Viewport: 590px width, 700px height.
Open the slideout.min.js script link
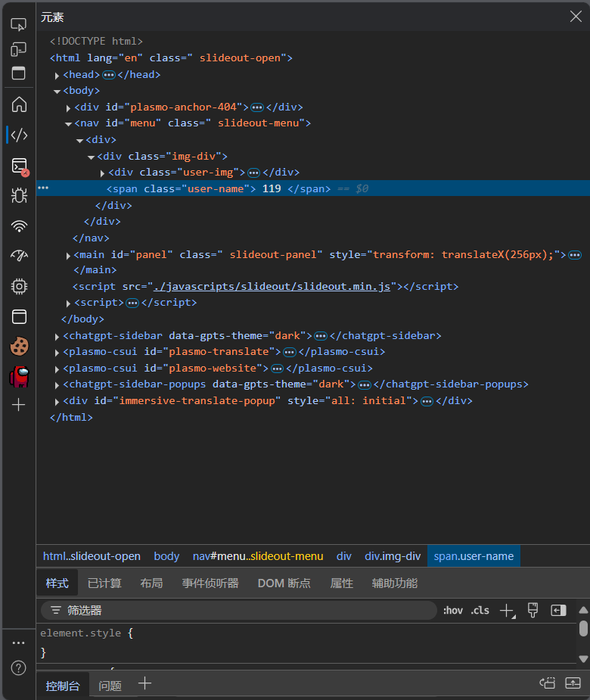272,286
